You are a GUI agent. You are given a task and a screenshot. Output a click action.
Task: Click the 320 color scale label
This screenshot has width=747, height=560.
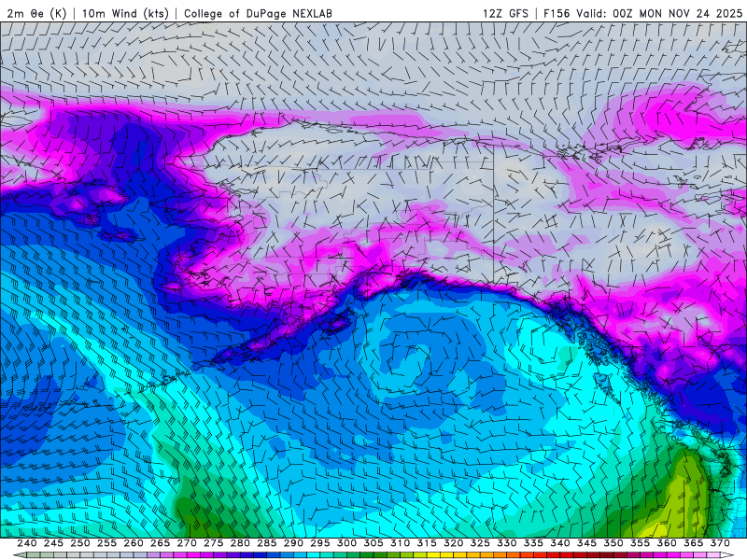click(454, 543)
